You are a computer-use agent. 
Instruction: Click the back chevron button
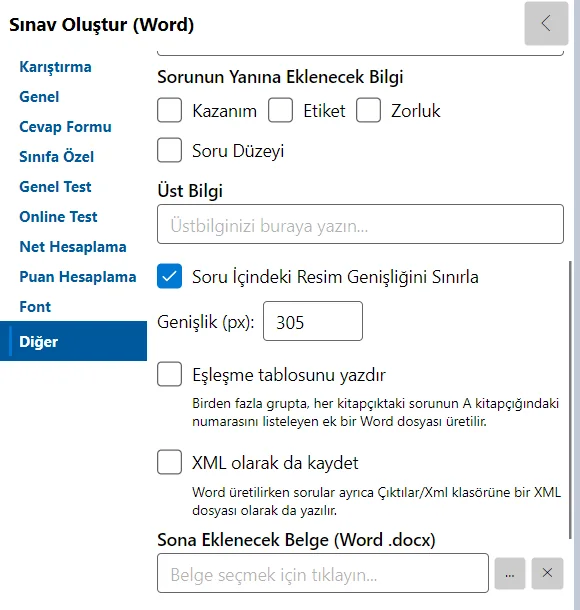pyautogui.click(x=546, y=23)
